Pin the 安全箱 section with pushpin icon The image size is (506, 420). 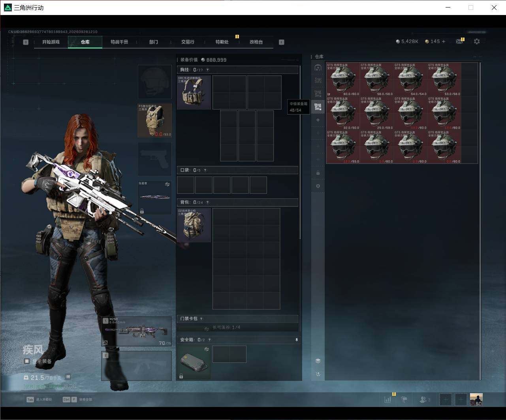(297, 340)
